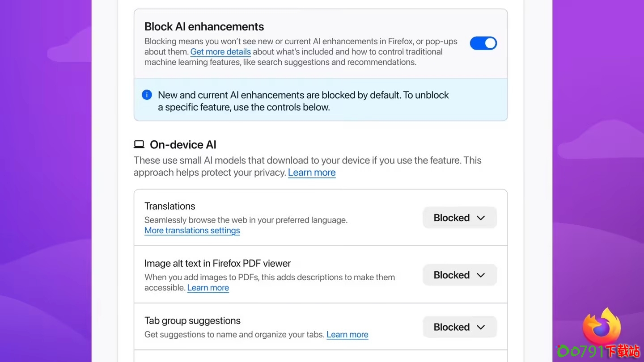This screenshot has width=644, height=362.
Task: Toggle the Block AI enhancements switch
Action: [483, 43]
